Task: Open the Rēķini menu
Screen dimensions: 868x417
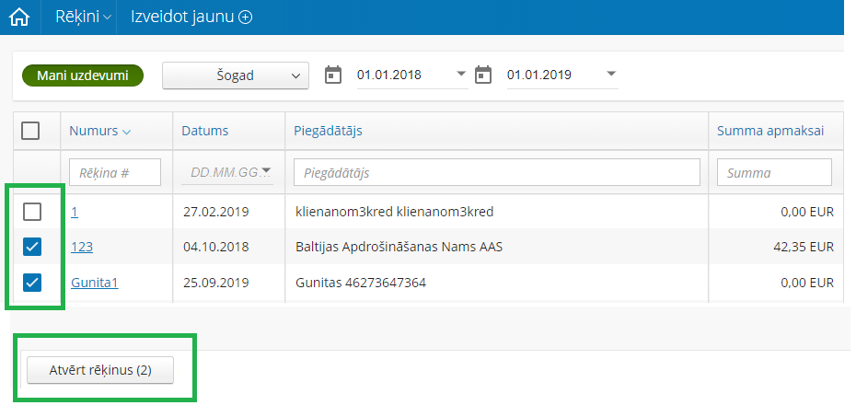Action: pyautogui.click(x=89, y=17)
